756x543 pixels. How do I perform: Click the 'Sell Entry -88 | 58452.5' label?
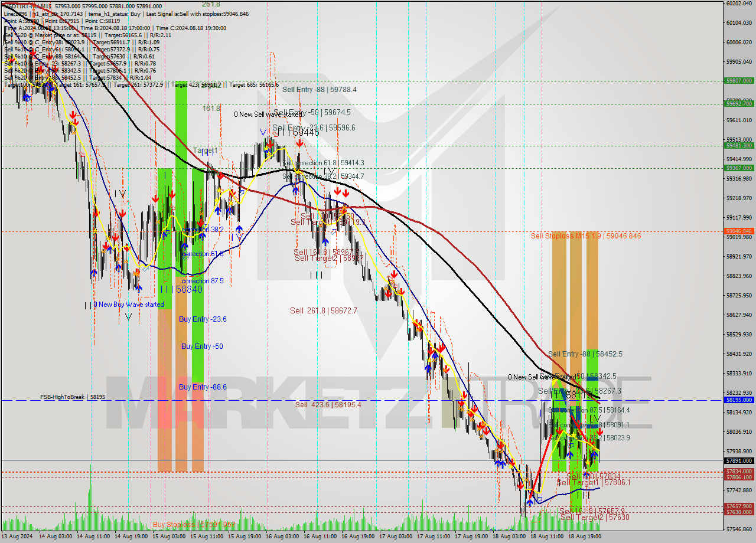tap(585, 354)
